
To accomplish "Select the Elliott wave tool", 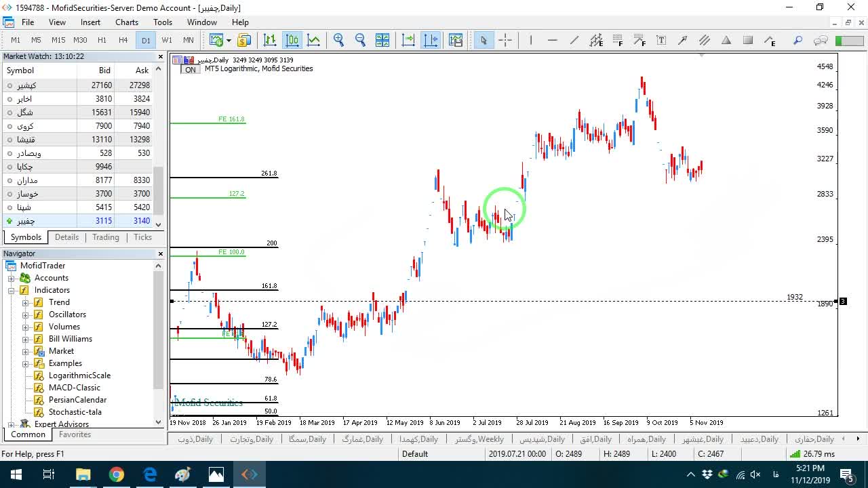I will (x=770, y=40).
